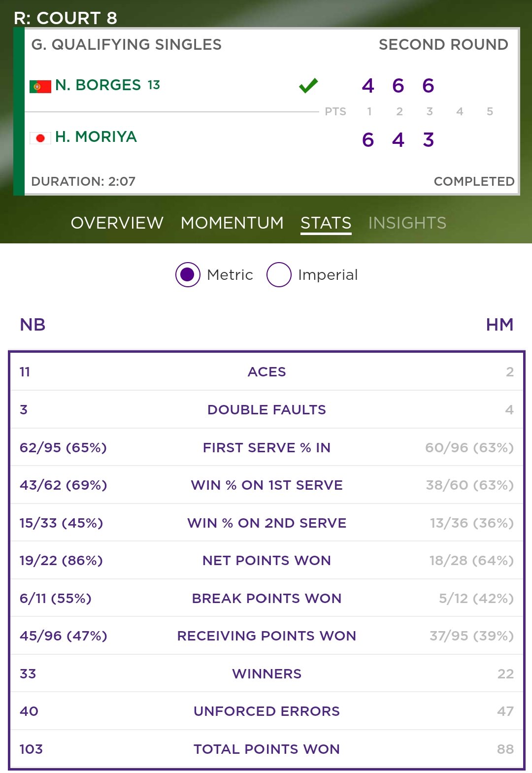Click the Break Points Won row
Image resolution: width=532 pixels, height=773 pixels.
tap(266, 598)
